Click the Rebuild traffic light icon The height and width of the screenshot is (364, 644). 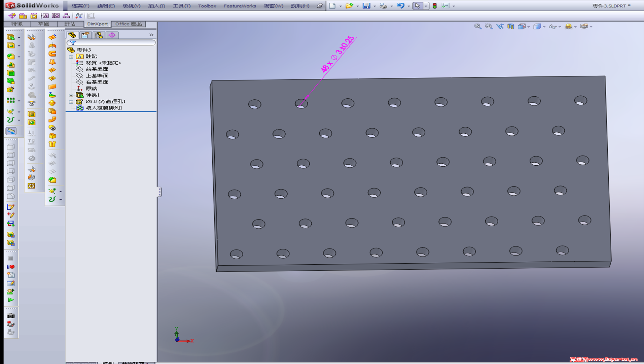click(x=435, y=6)
